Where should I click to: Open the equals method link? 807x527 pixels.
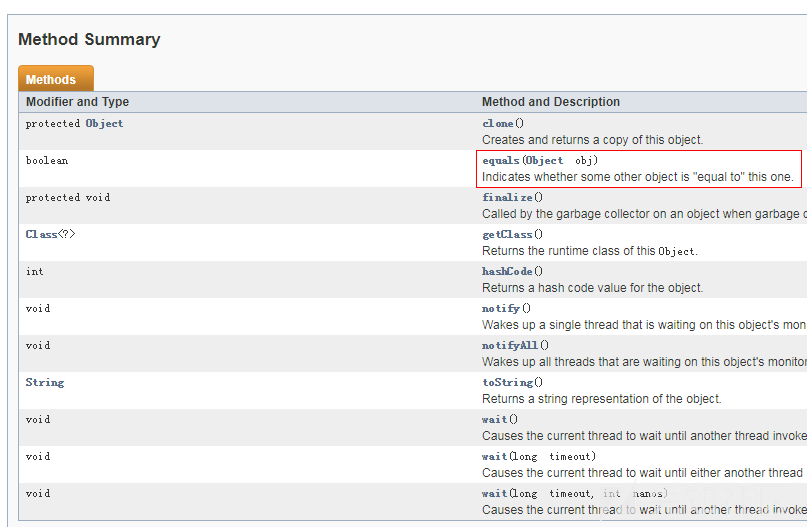501,161
